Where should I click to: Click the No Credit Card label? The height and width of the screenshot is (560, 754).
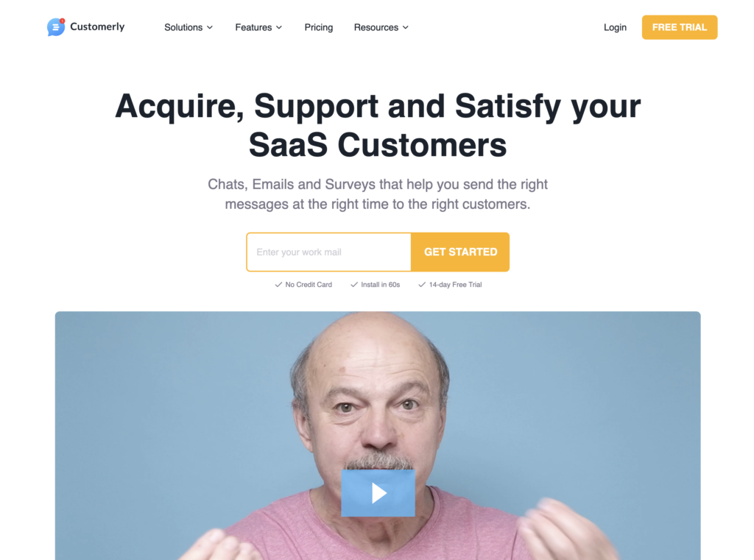(x=309, y=285)
